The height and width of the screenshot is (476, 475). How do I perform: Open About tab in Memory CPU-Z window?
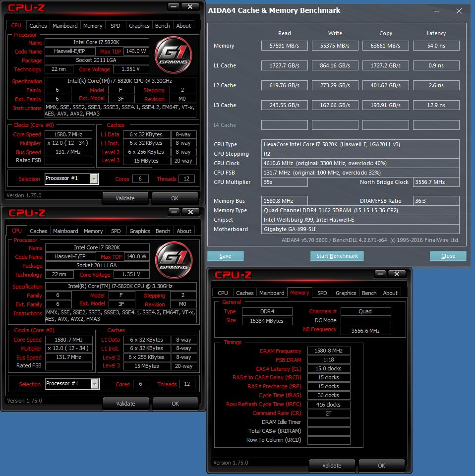[x=390, y=293]
